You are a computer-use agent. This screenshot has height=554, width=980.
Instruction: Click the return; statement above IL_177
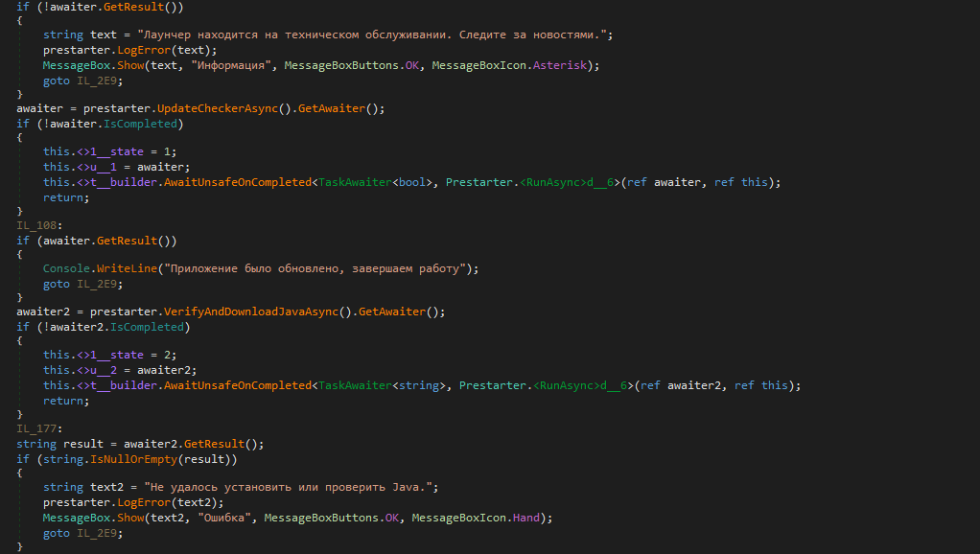(x=66, y=401)
